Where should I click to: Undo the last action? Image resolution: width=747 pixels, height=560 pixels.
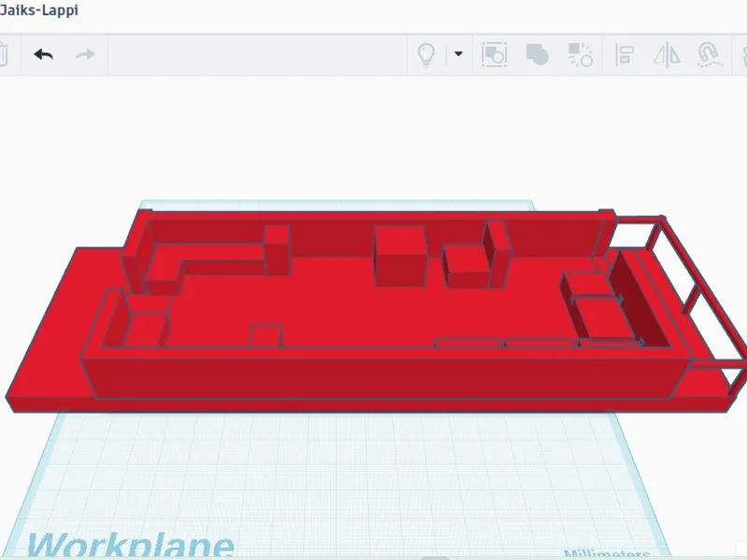pos(43,54)
